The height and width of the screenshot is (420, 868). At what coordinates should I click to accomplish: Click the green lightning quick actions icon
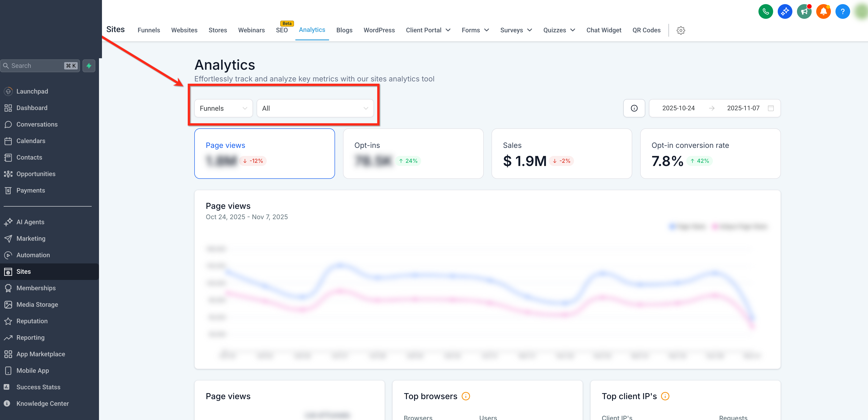[x=89, y=66]
